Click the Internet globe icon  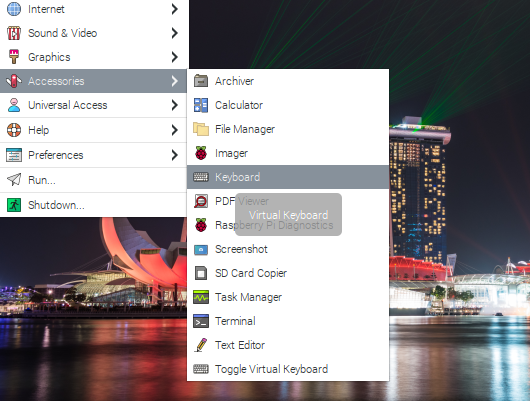(x=14, y=9)
